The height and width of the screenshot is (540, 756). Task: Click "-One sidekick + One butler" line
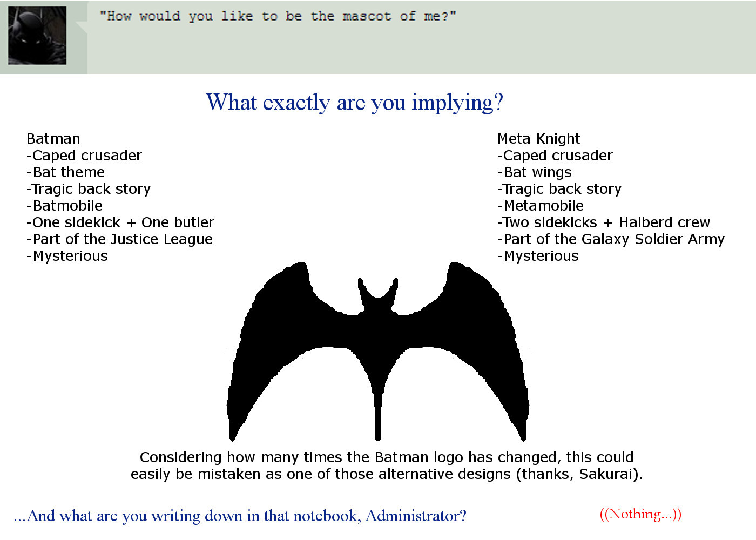tap(120, 222)
